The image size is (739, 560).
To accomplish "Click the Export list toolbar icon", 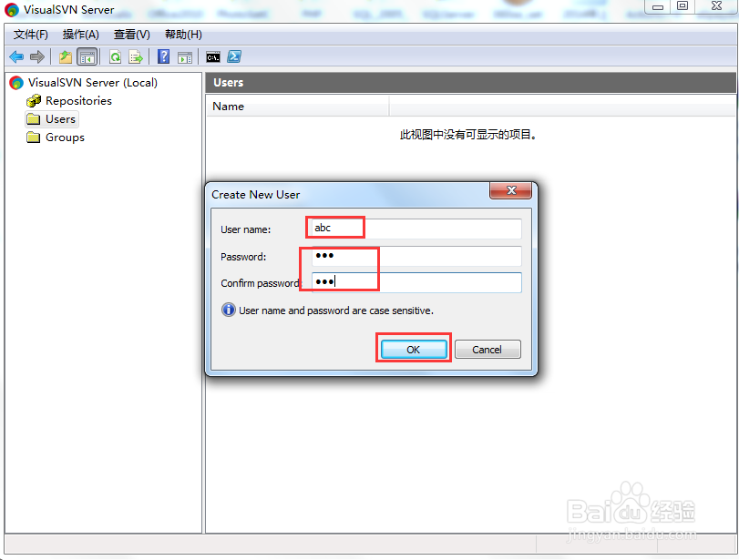I will tap(136, 57).
